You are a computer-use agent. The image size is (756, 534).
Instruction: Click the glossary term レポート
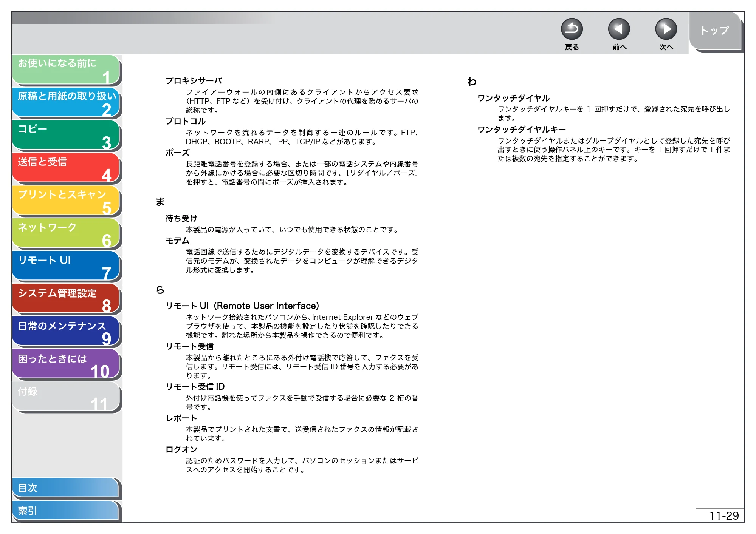181,418
